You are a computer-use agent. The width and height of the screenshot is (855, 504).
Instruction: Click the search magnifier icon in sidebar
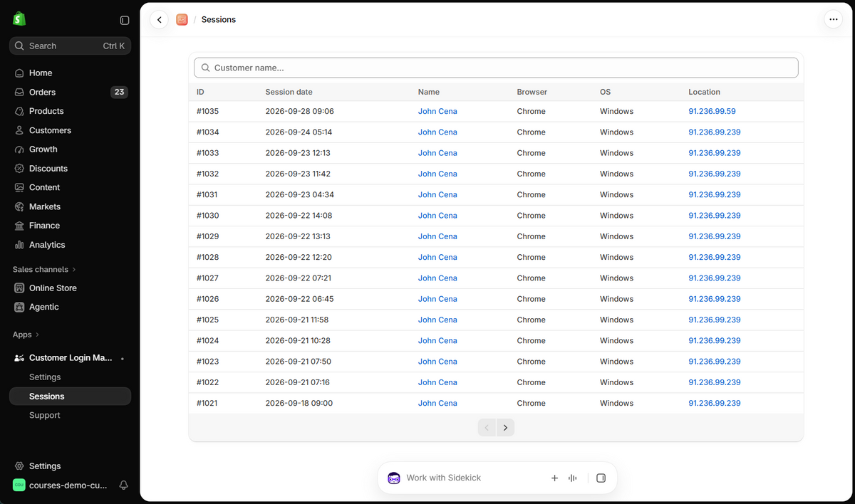click(19, 46)
